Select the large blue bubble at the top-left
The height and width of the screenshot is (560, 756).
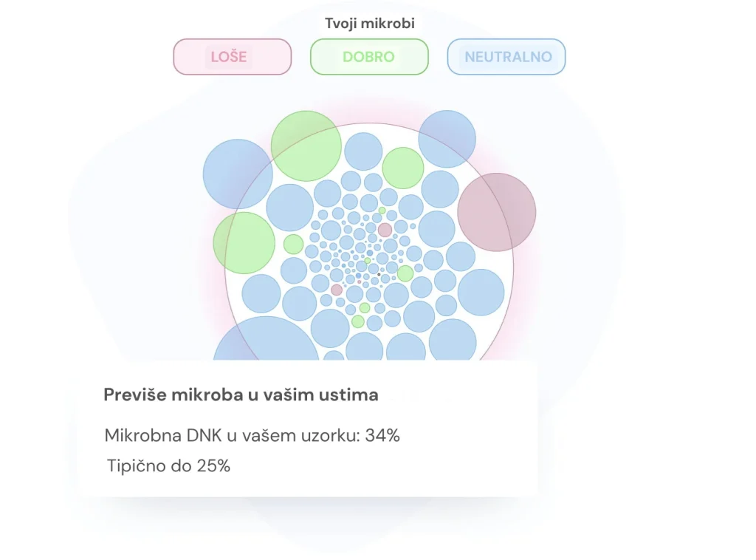pos(238,174)
